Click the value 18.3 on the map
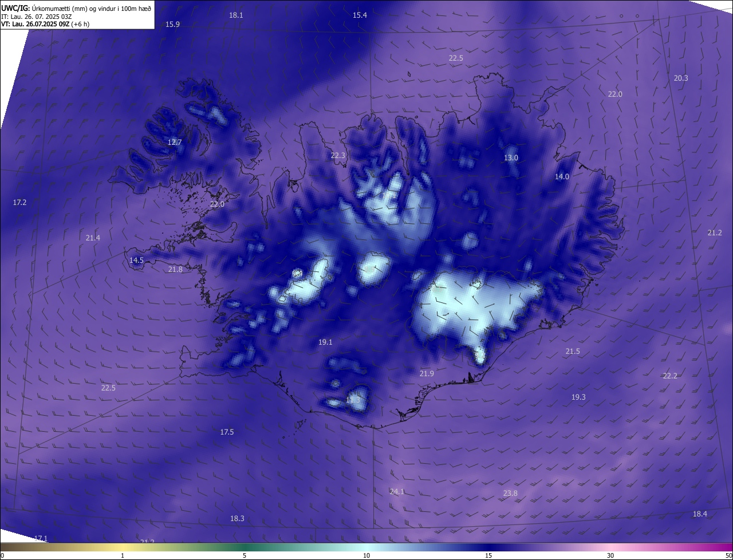This screenshot has width=733, height=560. point(237,518)
